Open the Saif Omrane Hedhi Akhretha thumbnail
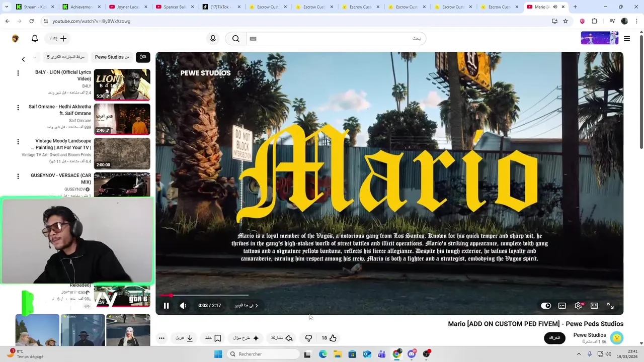The height and width of the screenshot is (362, 644). click(122, 119)
